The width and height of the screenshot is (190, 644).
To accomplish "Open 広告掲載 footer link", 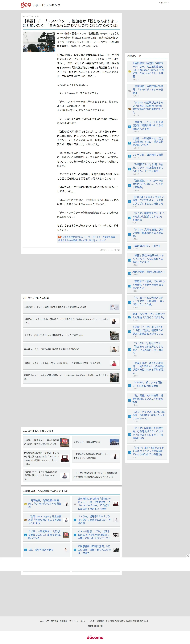I will tap(54, 621).
